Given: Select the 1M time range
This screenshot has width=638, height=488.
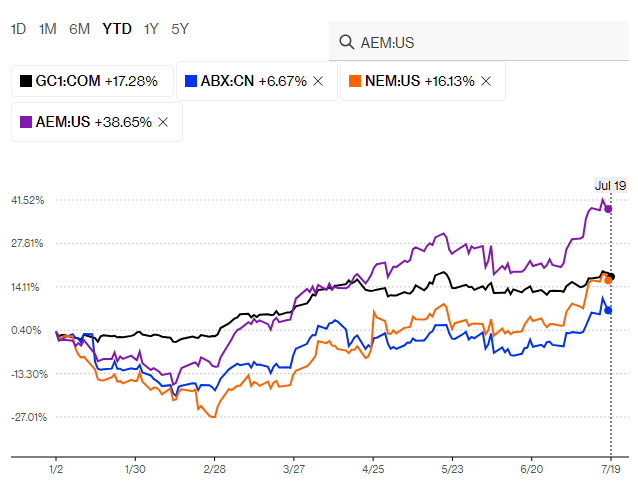Looking at the screenshot, I should [47, 29].
